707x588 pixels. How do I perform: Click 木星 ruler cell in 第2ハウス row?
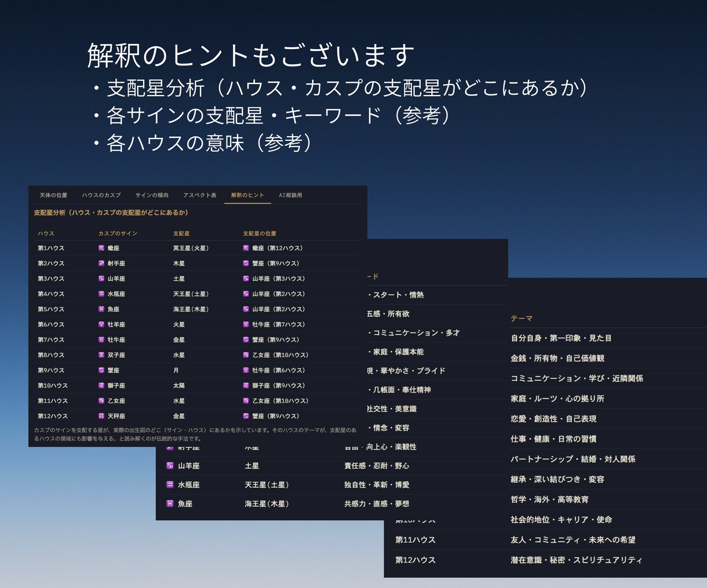pyautogui.click(x=178, y=264)
